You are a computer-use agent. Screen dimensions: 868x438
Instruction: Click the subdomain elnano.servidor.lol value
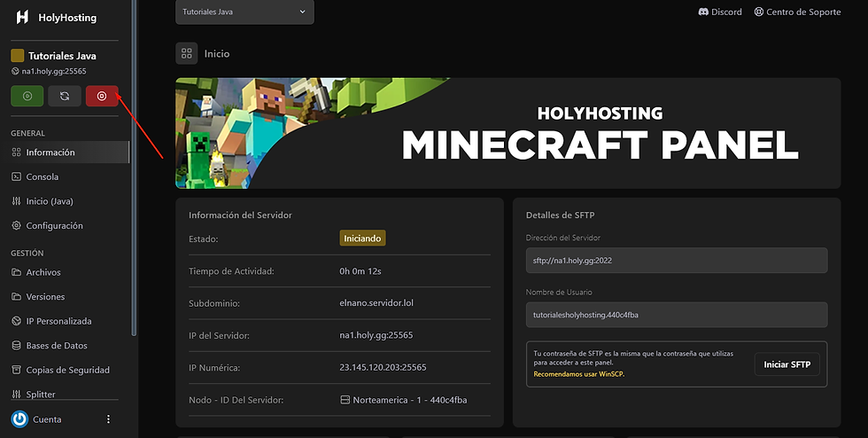coord(376,302)
